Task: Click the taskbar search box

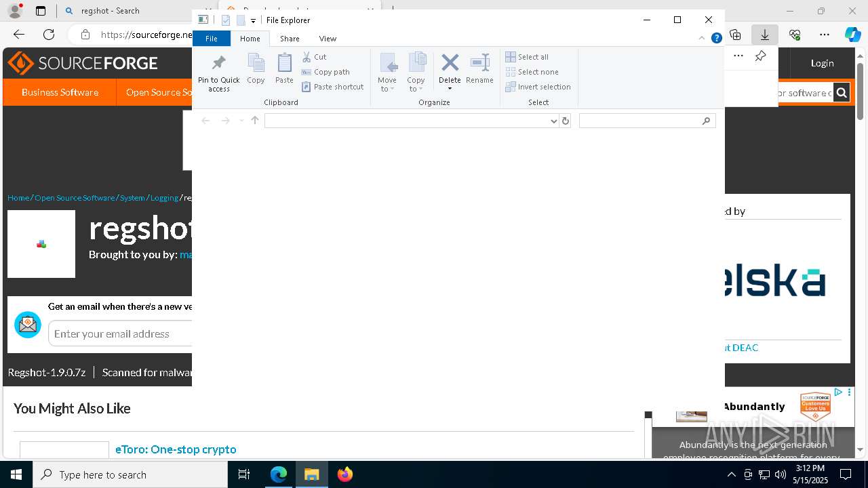Action: [130, 474]
